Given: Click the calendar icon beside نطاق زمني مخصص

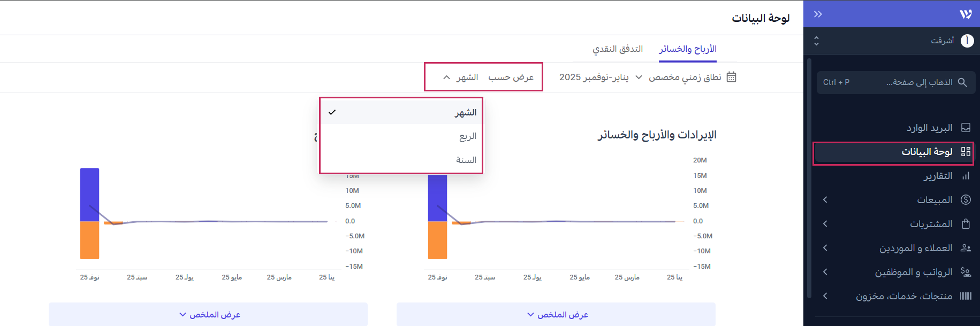Looking at the screenshot, I should (731, 77).
